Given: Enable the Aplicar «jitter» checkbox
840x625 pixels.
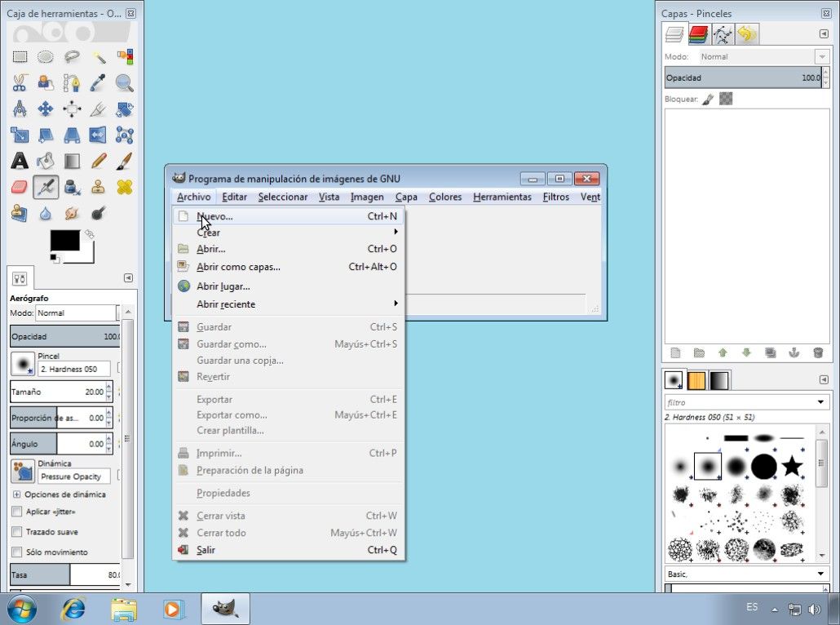Looking at the screenshot, I should pos(17,512).
